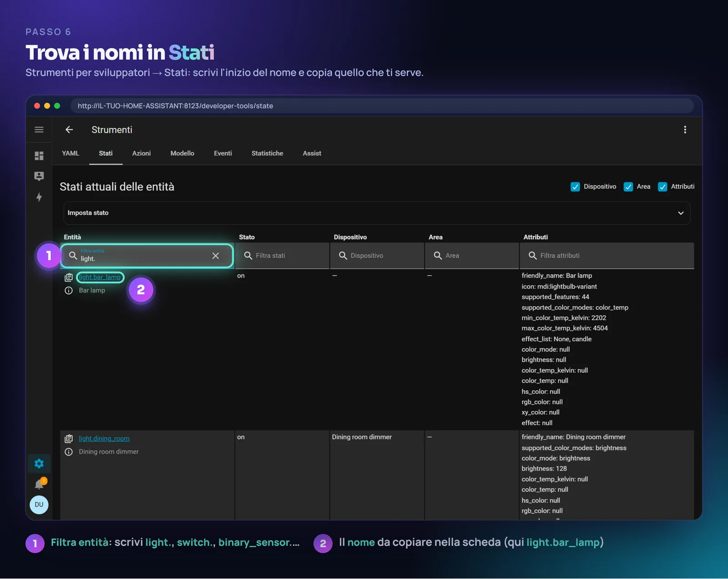The height and width of the screenshot is (579, 728).
Task: Select the 'brightness: 128' attribute text
Action: pyautogui.click(x=544, y=468)
